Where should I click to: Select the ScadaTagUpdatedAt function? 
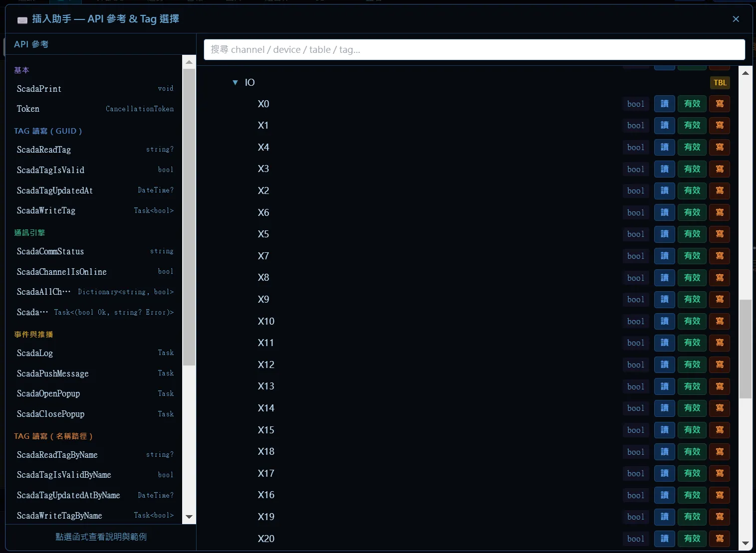(95, 190)
